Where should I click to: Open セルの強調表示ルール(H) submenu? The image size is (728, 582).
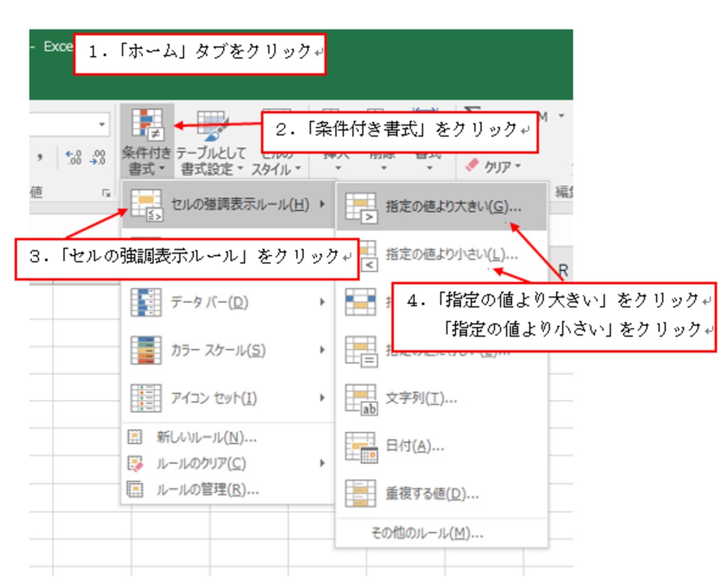coord(229,205)
